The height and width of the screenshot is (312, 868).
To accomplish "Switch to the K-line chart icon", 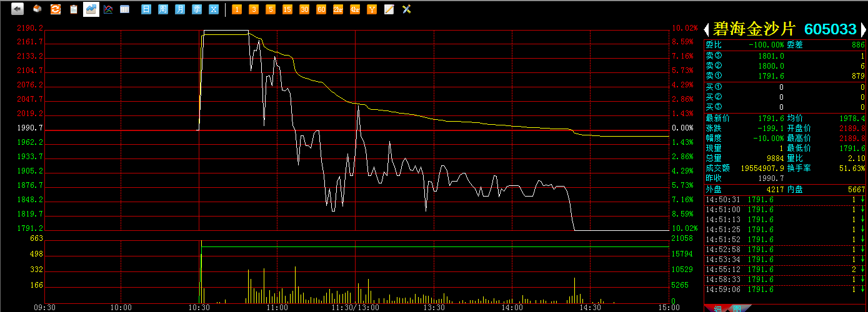I will tap(108, 9).
